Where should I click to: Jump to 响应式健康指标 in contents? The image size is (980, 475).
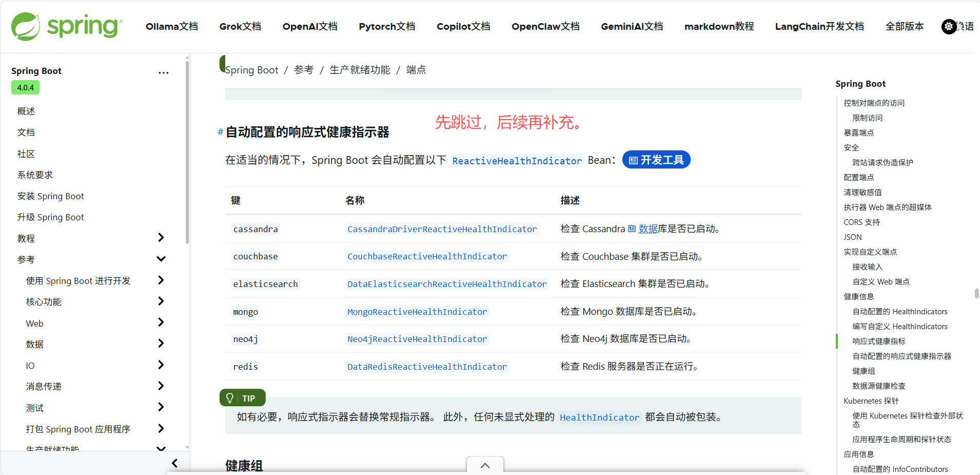point(879,341)
